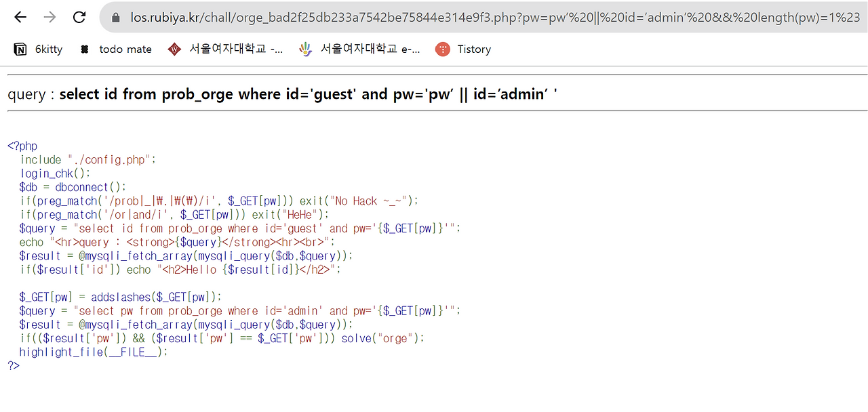This screenshot has height=412, width=868.
Task: Click the browser back arrow
Action: pyautogui.click(x=20, y=17)
